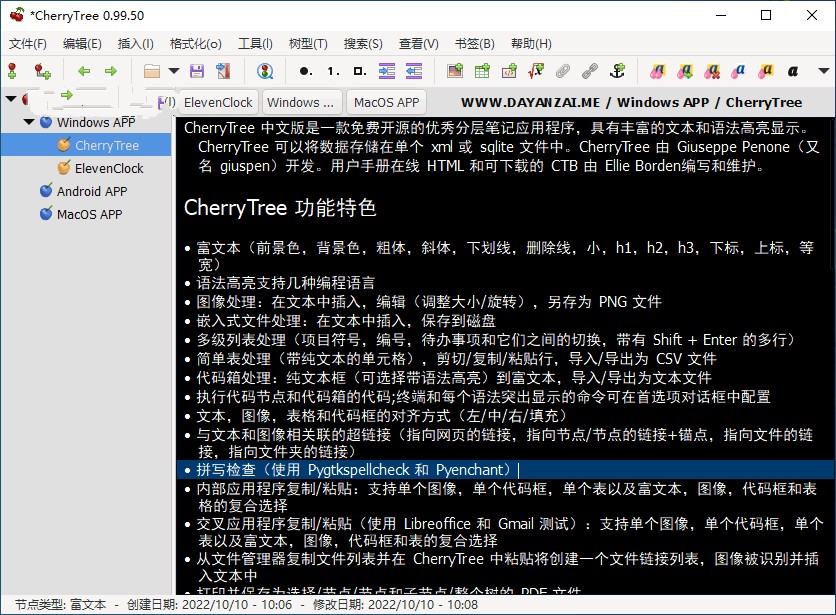Screen dimensions: 836x615
Task: Open the 树型(T) menu
Action: click(x=308, y=44)
